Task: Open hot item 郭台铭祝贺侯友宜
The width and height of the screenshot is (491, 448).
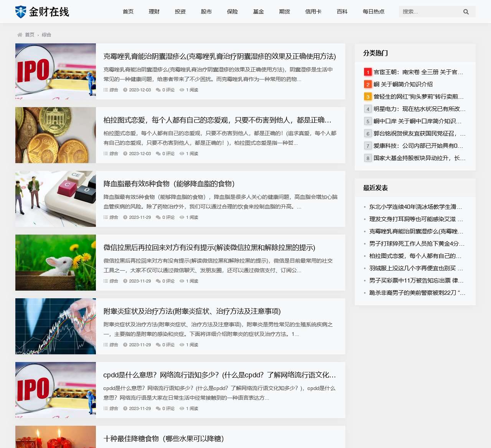Action: 420,134
